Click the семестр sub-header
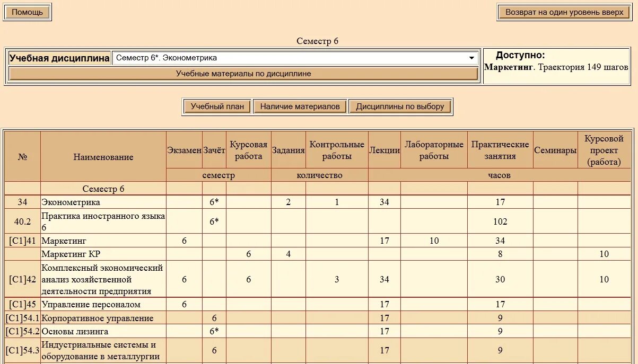 [219, 175]
